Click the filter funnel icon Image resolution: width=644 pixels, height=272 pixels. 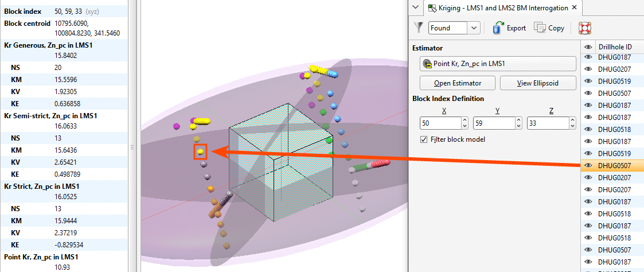[x=417, y=28]
